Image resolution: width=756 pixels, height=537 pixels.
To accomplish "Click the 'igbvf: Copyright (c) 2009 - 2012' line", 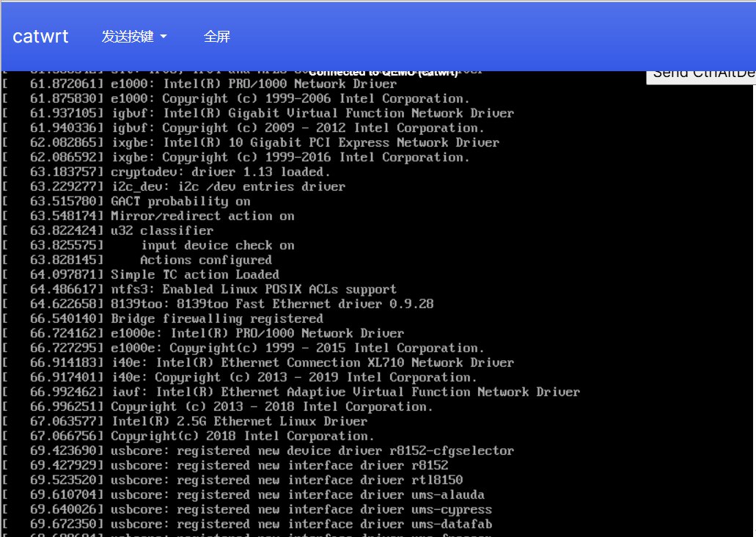I will pyautogui.click(x=243, y=128).
